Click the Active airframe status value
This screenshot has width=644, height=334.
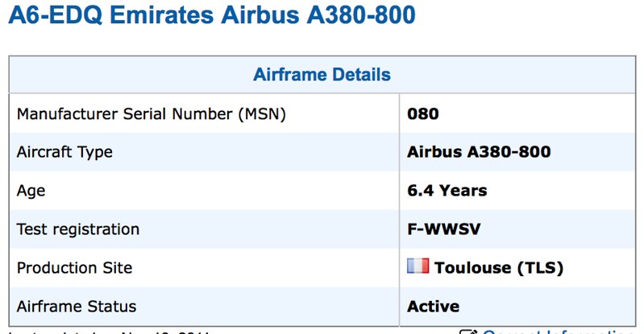[x=434, y=307]
